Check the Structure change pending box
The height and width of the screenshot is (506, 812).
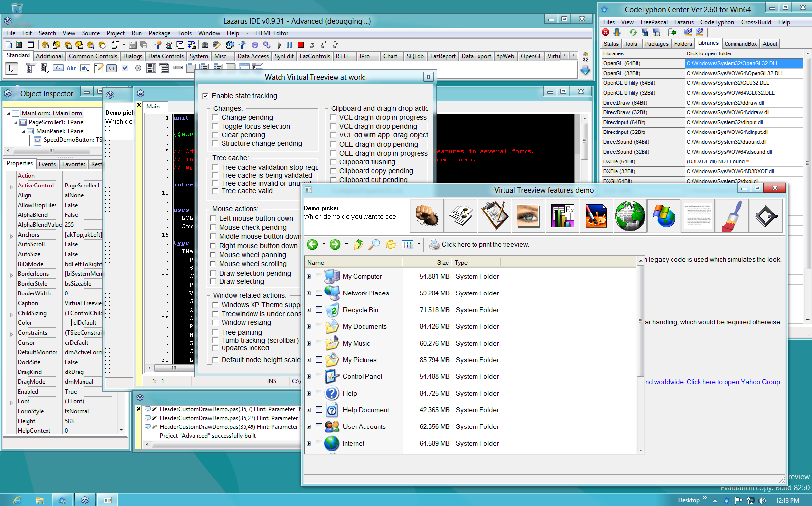coord(215,143)
